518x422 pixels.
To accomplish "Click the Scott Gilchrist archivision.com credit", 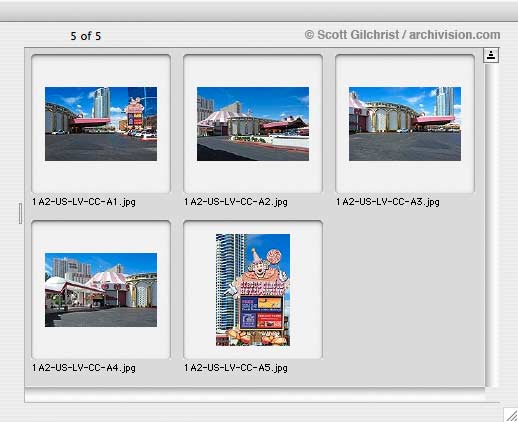I will tap(402, 35).
